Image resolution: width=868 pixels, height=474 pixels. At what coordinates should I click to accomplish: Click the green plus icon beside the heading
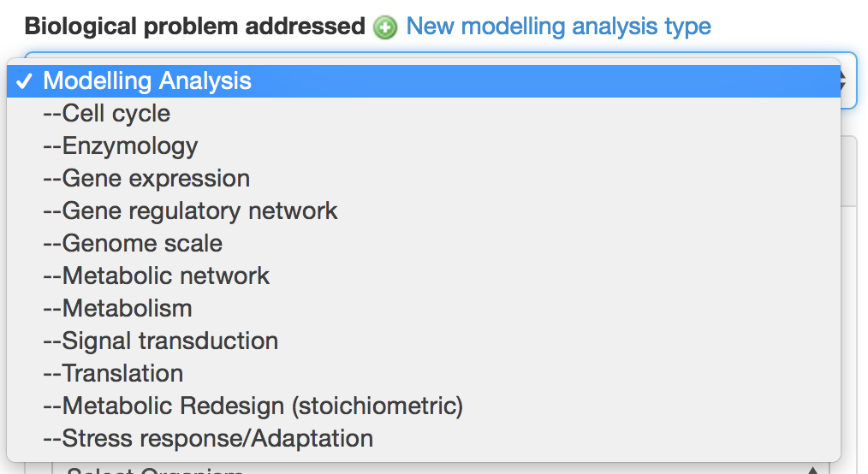coord(386,27)
